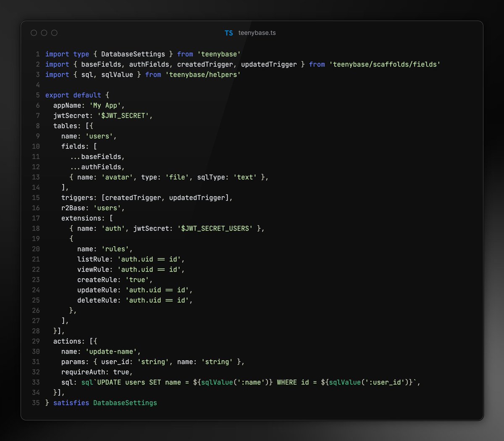Click line number 27 in the gutter
The width and height of the screenshot is (504, 441).
[x=36, y=321]
